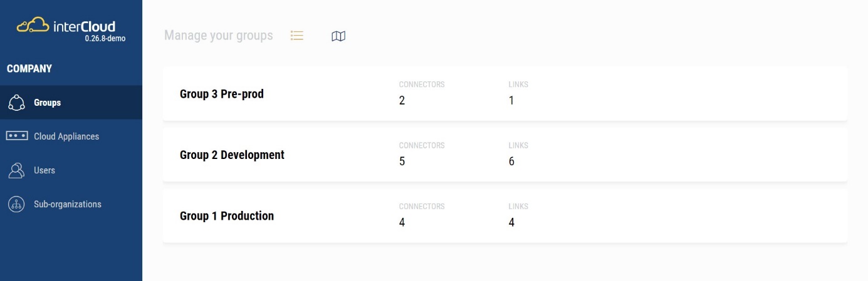Screen dimensions: 868x281
Task: Navigate to the Users page
Action: tap(44, 170)
